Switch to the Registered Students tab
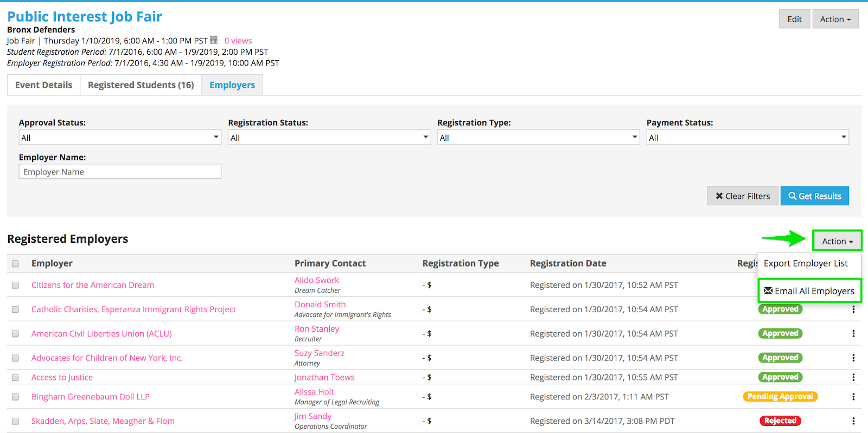This screenshot has height=433, width=868. [141, 85]
